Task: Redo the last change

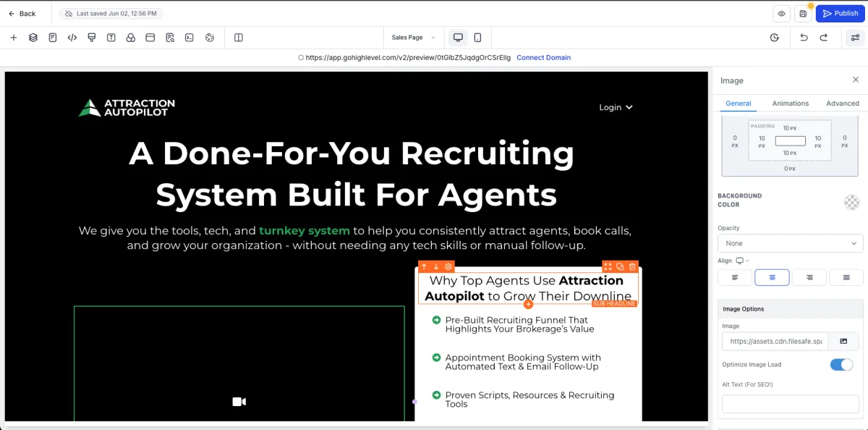Action: tap(823, 38)
